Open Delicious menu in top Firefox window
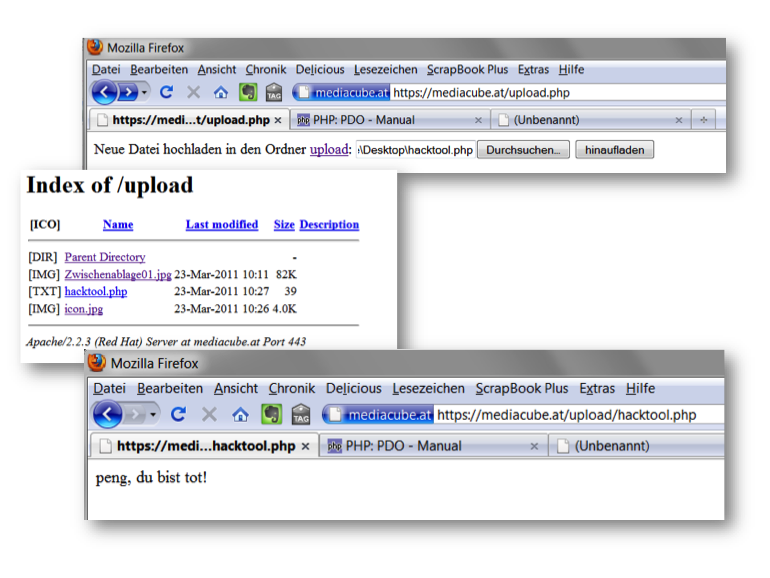Screen dimensions: 770x578 click(320, 70)
